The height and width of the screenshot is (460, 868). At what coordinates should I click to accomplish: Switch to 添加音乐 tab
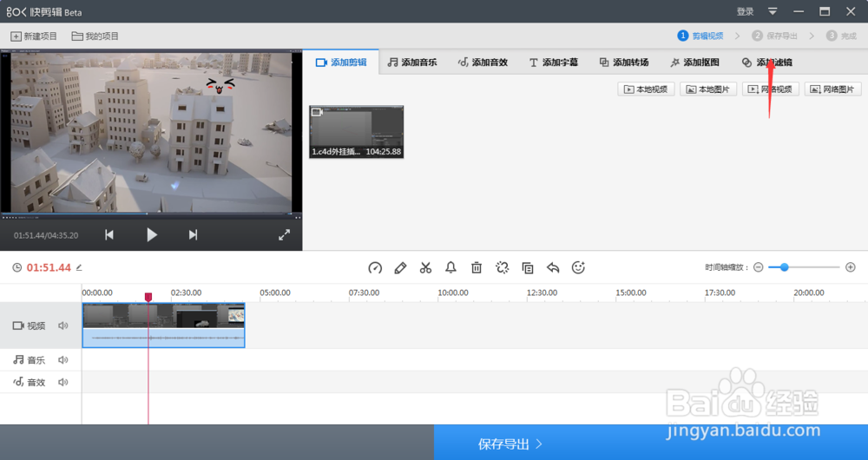411,62
